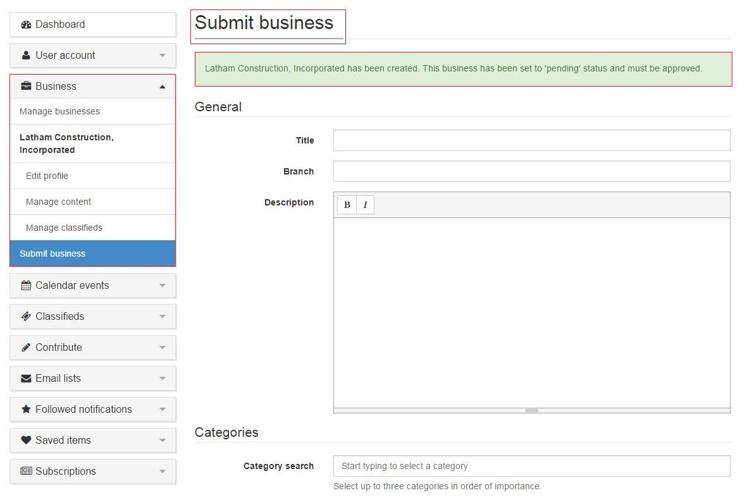This screenshot has height=500, width=747.
Task: Click the Description editor resize handle
Action: click(x=532, y=410)
